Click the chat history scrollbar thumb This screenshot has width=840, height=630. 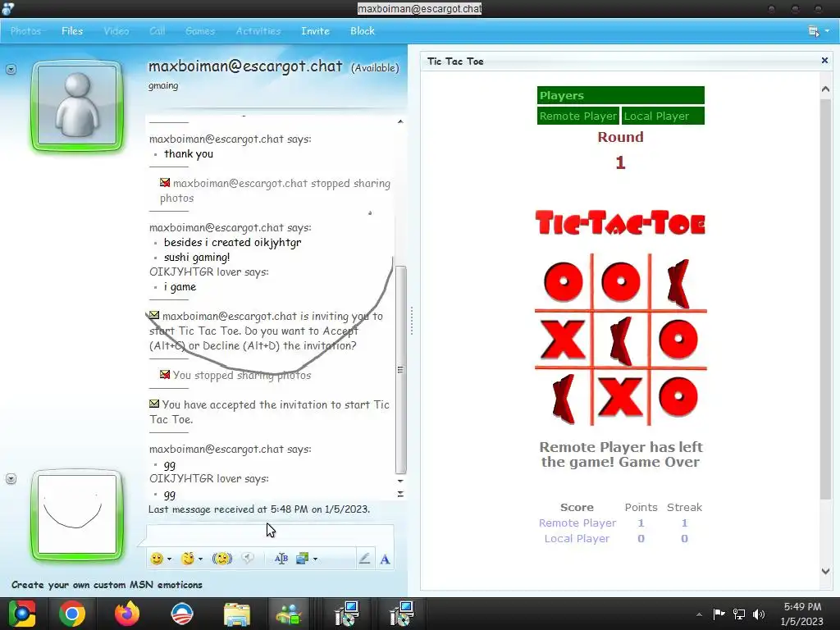[400, 370]
